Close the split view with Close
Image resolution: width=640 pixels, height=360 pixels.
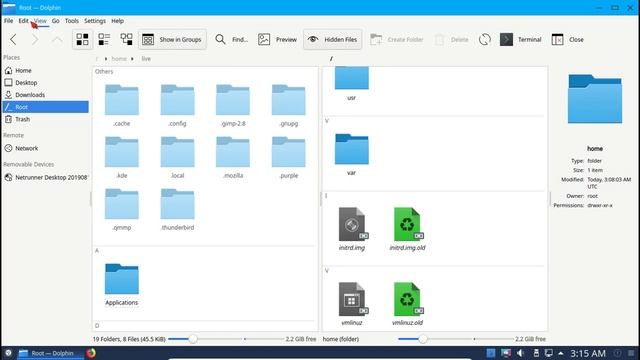568,40
